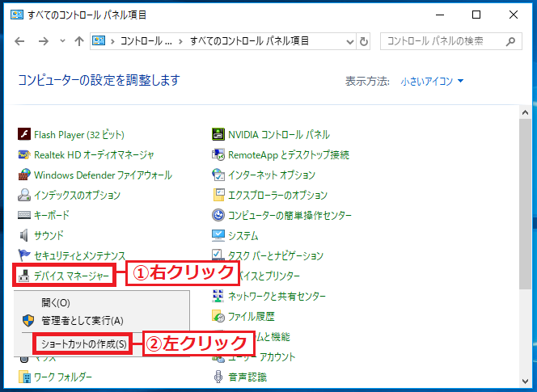Click the インターネット オプション globe icon
537x392 pixels.
point(218,175)
